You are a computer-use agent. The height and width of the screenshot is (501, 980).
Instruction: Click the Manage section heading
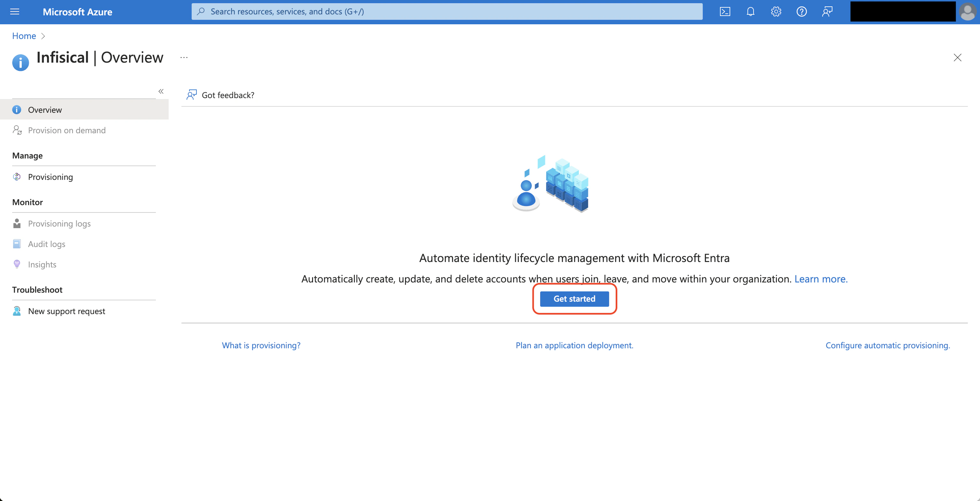[x=27, y=156]
